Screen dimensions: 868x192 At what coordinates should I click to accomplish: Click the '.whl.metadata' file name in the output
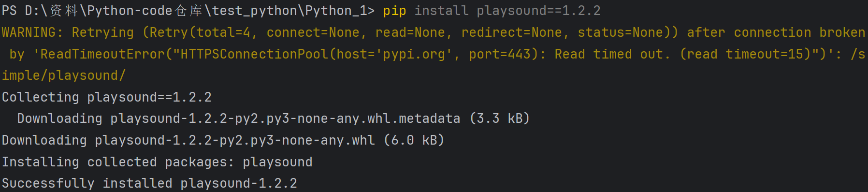(410, 118)
